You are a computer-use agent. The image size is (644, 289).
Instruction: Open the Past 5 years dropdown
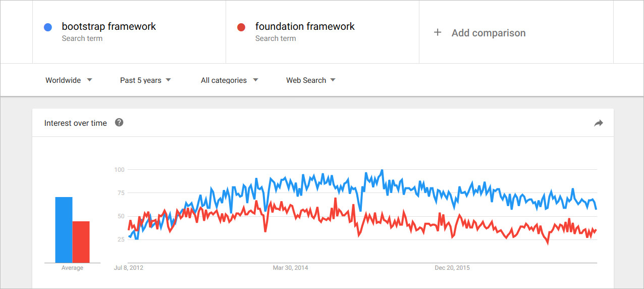tap(145, 80)
